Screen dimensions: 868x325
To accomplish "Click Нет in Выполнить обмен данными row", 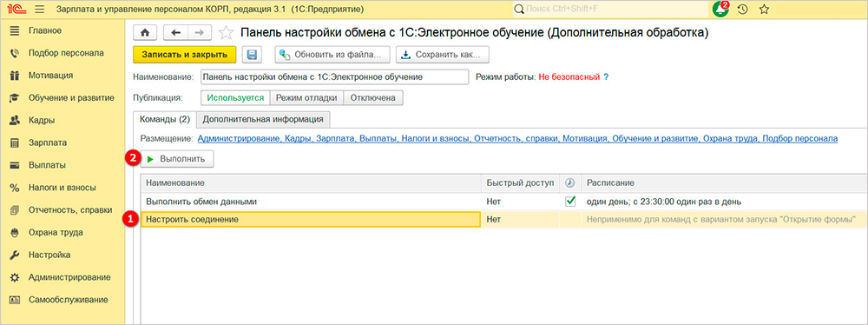I will click(493, 202).
